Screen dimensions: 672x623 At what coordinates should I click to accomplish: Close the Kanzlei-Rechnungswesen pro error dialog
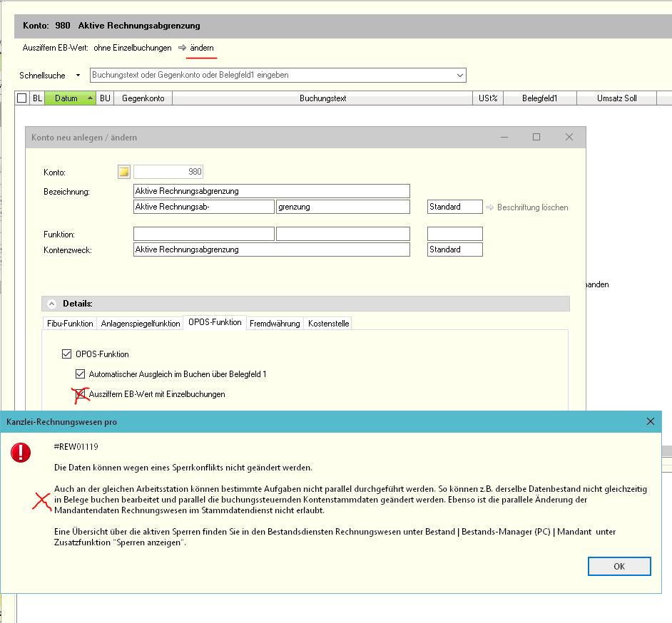(650, 421)
